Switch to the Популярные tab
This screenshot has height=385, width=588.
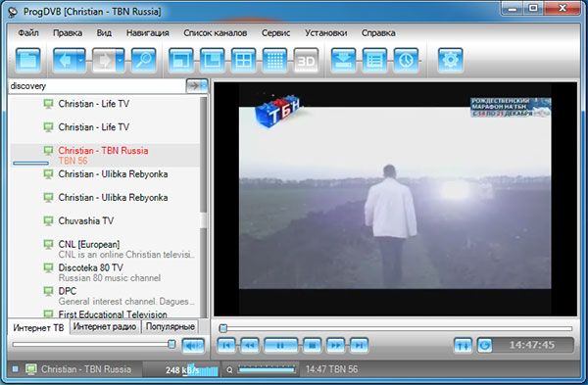[171, 326]
